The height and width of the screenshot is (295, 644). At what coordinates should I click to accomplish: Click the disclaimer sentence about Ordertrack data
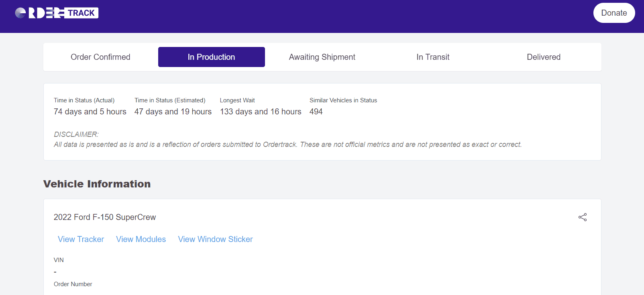[x=288, y=144]
